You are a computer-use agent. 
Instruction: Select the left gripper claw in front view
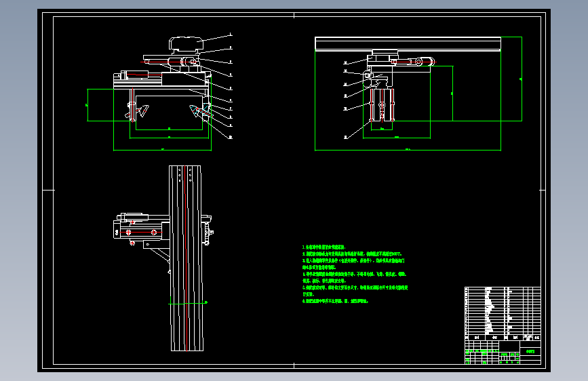143,111
